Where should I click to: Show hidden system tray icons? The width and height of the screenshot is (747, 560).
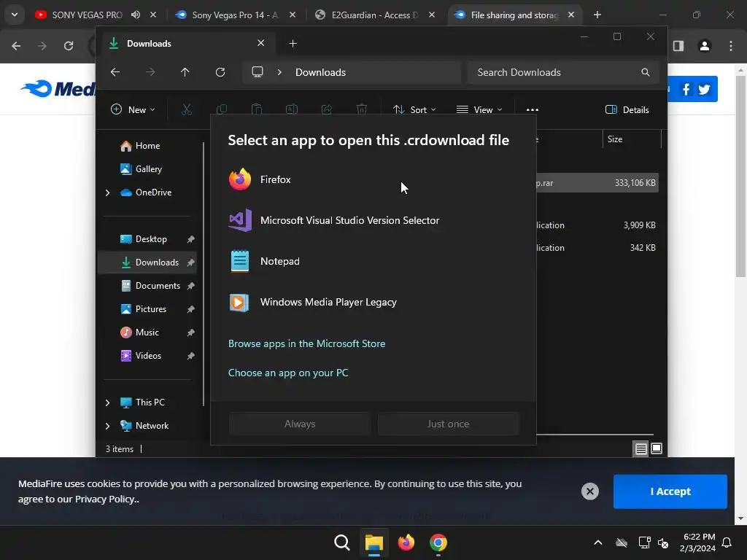click(598, 542)
